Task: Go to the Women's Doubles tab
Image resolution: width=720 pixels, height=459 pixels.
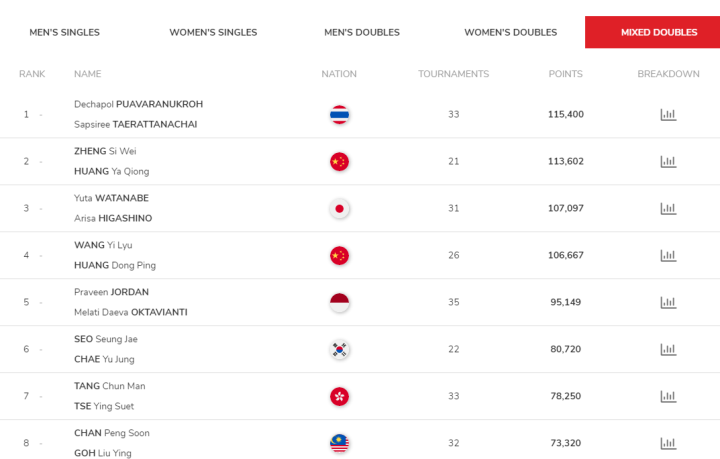Action: [x=510, y=32]
